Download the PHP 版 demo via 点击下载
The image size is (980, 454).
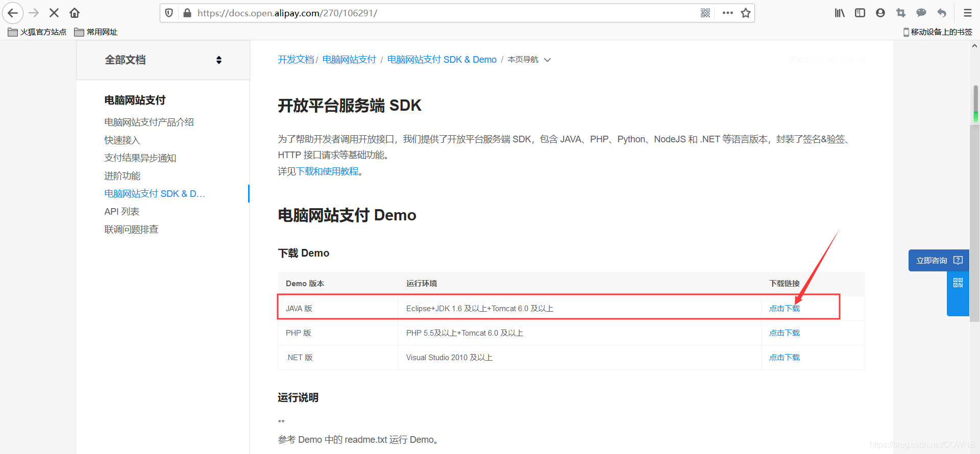pos(785,333)
